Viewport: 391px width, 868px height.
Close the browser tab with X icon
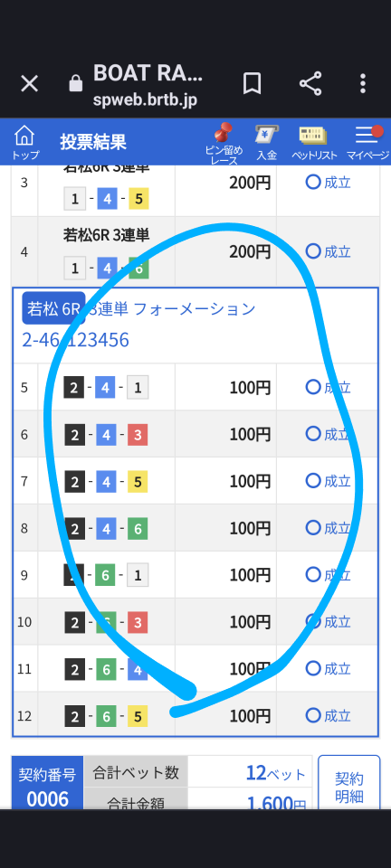click(x=29, y=84)
